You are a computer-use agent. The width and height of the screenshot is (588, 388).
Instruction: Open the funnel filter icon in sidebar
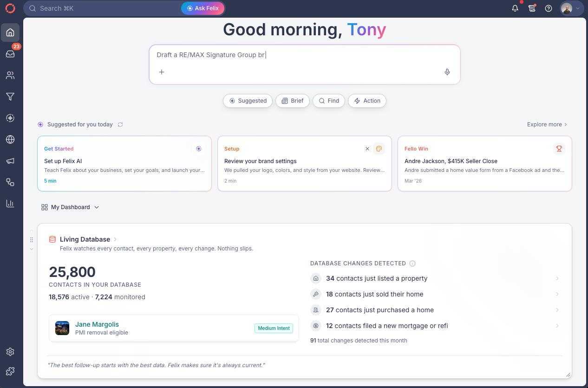10,97
